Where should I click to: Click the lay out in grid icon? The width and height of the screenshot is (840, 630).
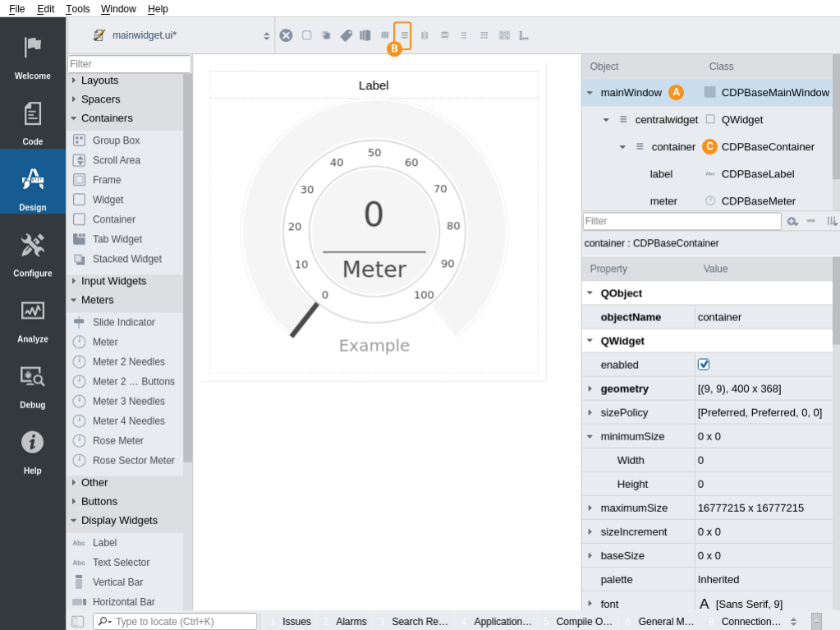(484, 35)
